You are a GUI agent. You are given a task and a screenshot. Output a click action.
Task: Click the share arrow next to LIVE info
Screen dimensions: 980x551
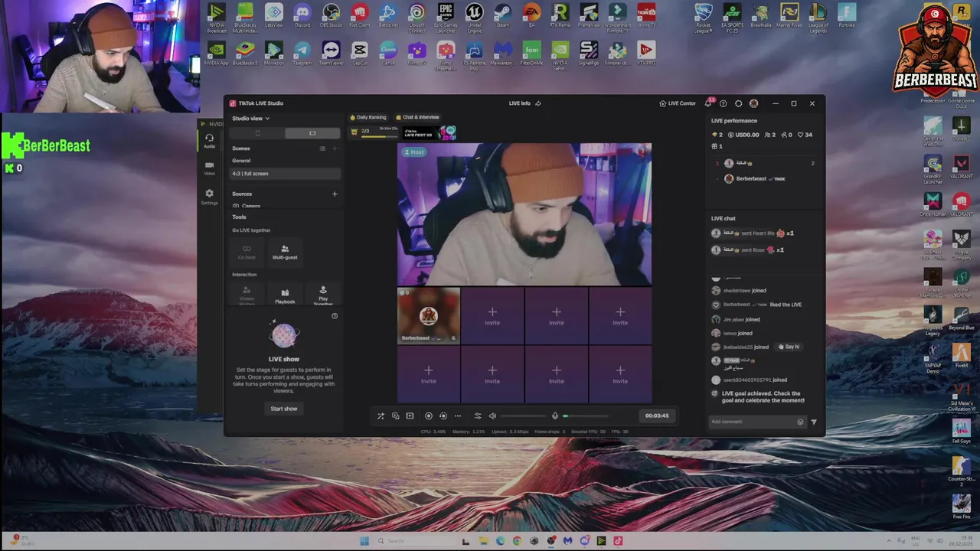point(538,103)
